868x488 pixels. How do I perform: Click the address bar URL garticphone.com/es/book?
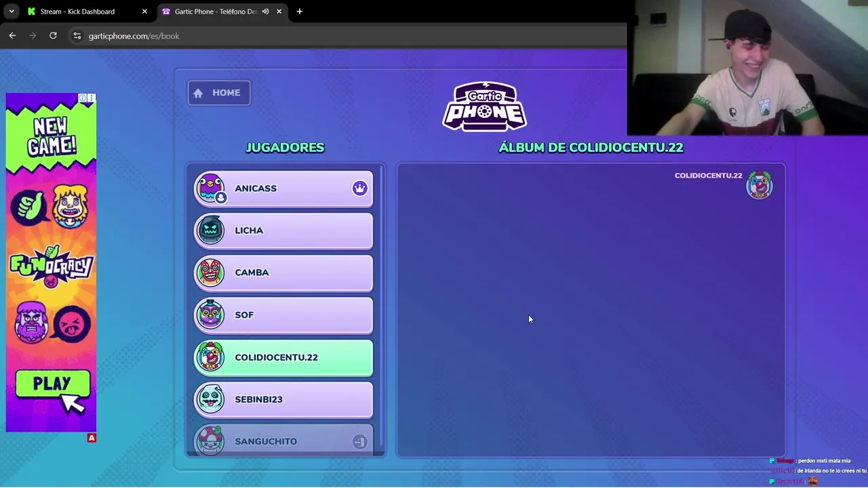(134, 36)
